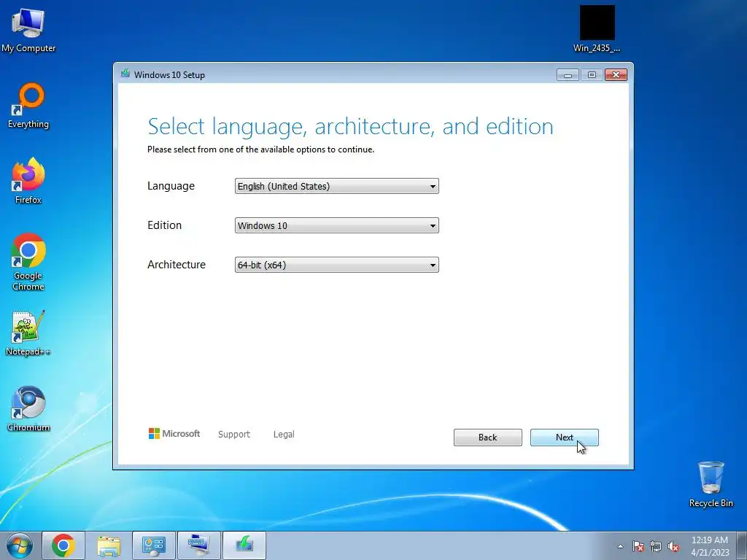The image size is (747, 560).
Task: Open the Support link
Action: (234, 435)
